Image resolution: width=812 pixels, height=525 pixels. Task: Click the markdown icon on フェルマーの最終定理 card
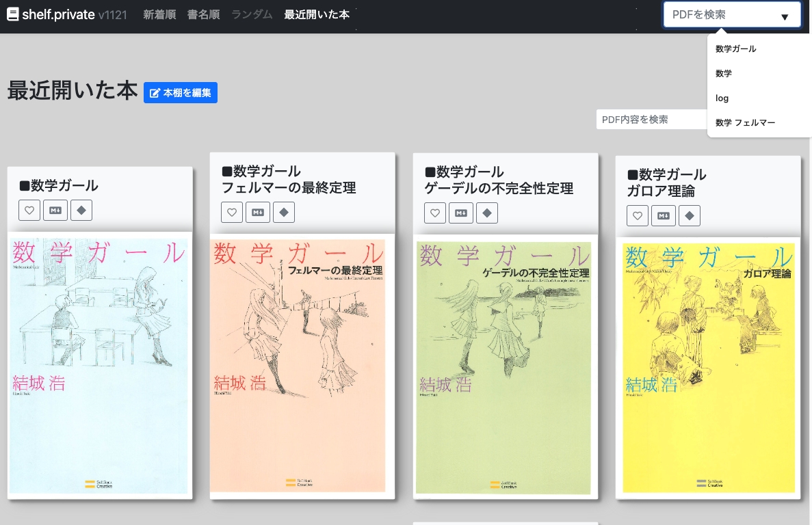coord(258,212)
